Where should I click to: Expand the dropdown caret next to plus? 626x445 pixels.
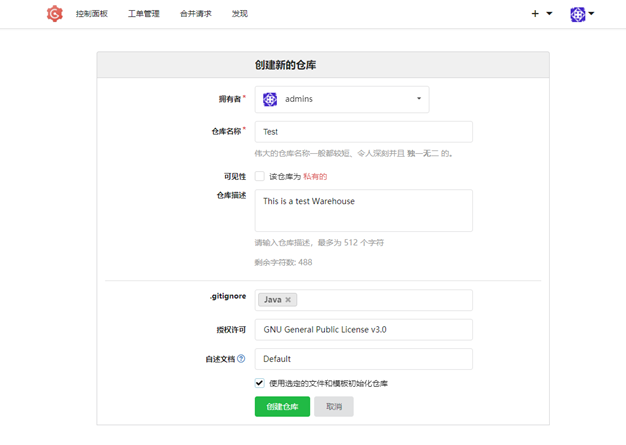[x=549, y=14]
